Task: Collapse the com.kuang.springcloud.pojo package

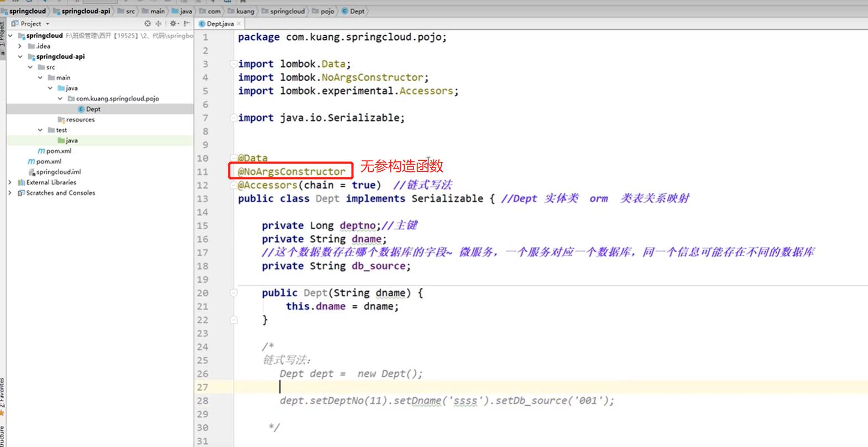Action: 60,98
